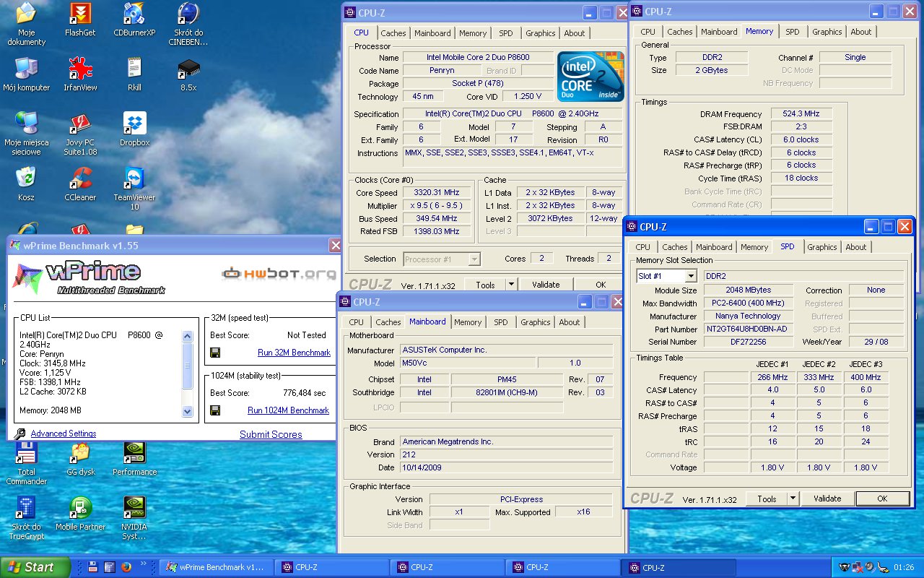Open the FlashGet desktop icon
Viewport: 924px width, 578px height.
(80, 14)
